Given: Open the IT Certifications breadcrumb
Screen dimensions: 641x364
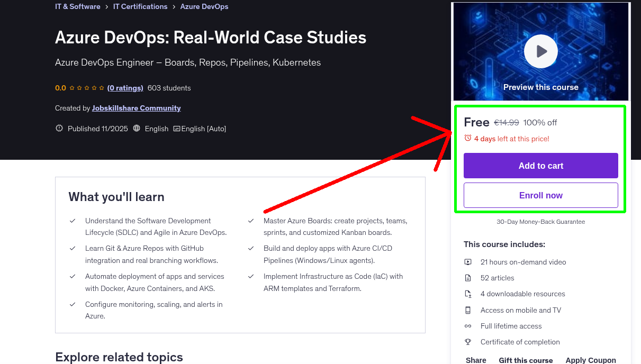Looking at the screenshot, I should (x=140, y=6).
